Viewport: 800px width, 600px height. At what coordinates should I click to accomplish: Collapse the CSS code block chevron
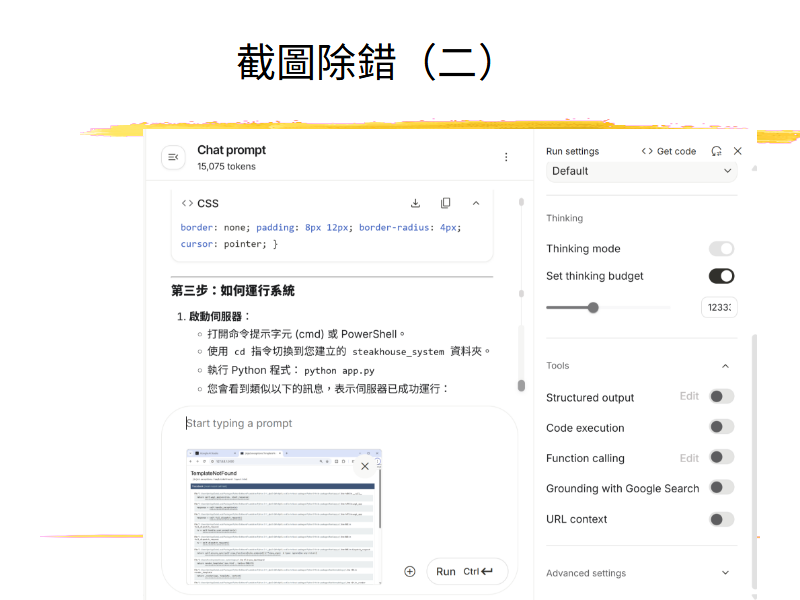click(x=476, y=203)
